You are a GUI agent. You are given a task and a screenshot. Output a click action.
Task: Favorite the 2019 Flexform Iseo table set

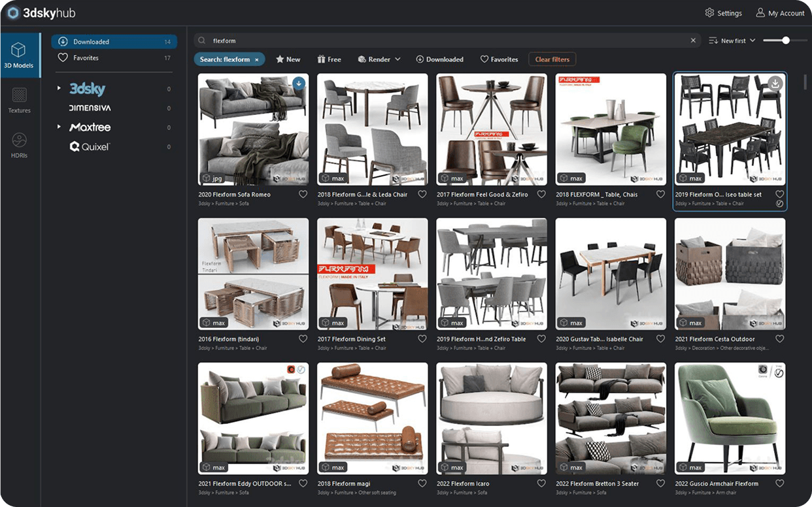tap(780, 195)
